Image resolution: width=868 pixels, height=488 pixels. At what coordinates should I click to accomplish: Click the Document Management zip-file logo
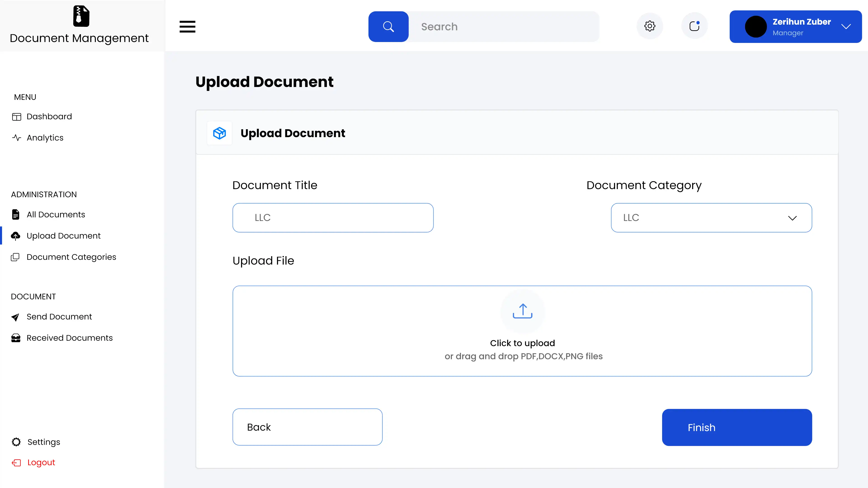click(81, 16)
